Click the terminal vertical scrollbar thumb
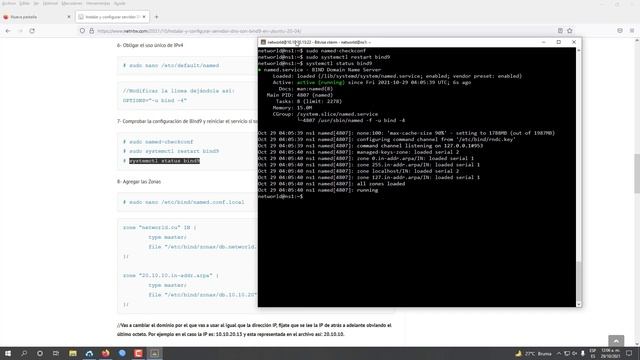 [579, 281]
